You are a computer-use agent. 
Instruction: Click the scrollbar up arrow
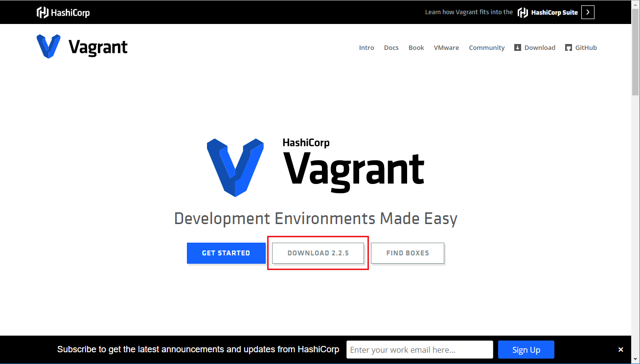[635, 4]
